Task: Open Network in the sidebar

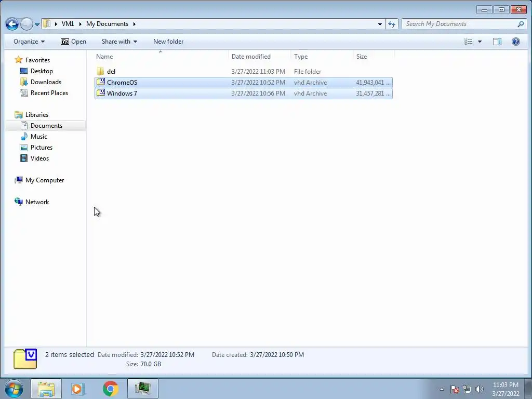Action: tap(37, 202)
